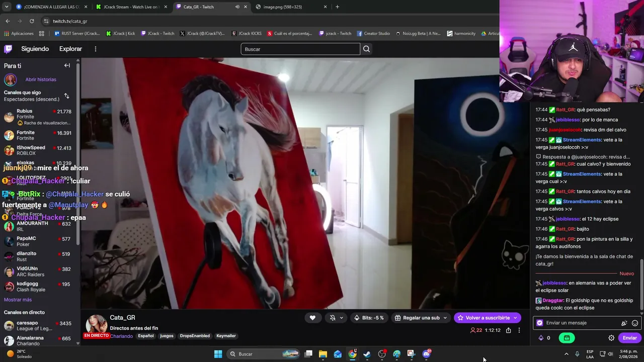
Task: Expand followed channels with Mostrar más
Action: click(x=18, y=300)
